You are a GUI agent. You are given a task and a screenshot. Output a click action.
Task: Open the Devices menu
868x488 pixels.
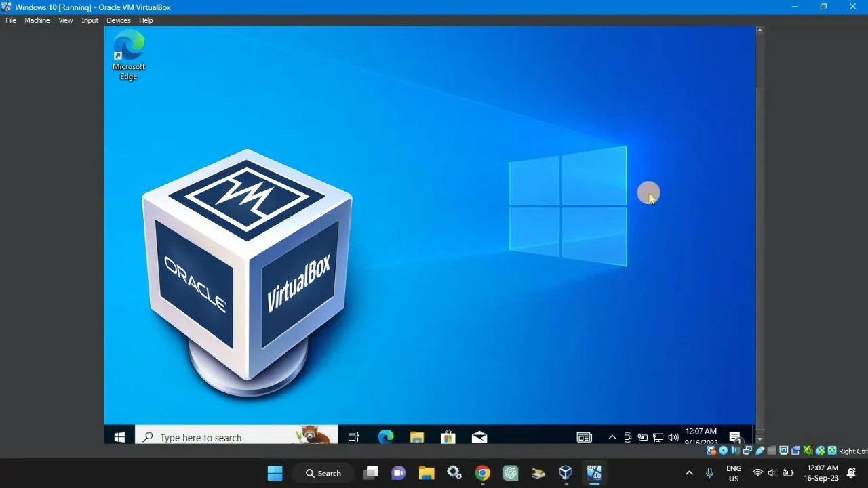(x=119, y=20)
